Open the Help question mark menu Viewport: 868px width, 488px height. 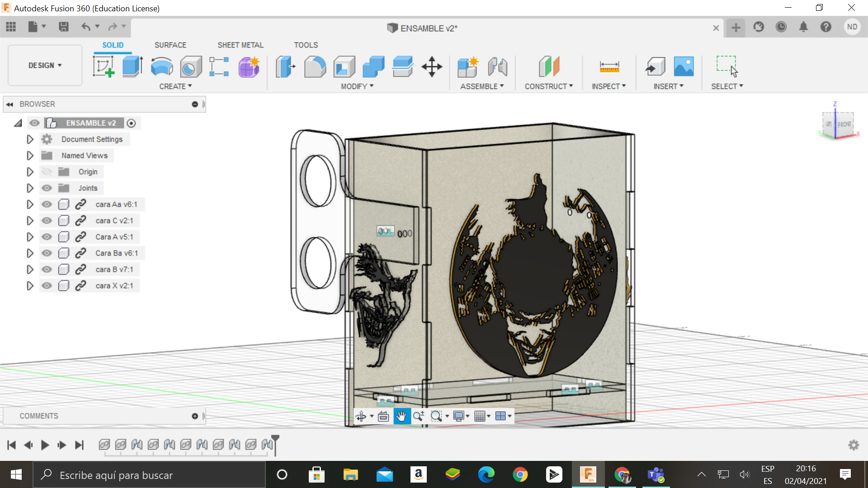coord(826,27)
